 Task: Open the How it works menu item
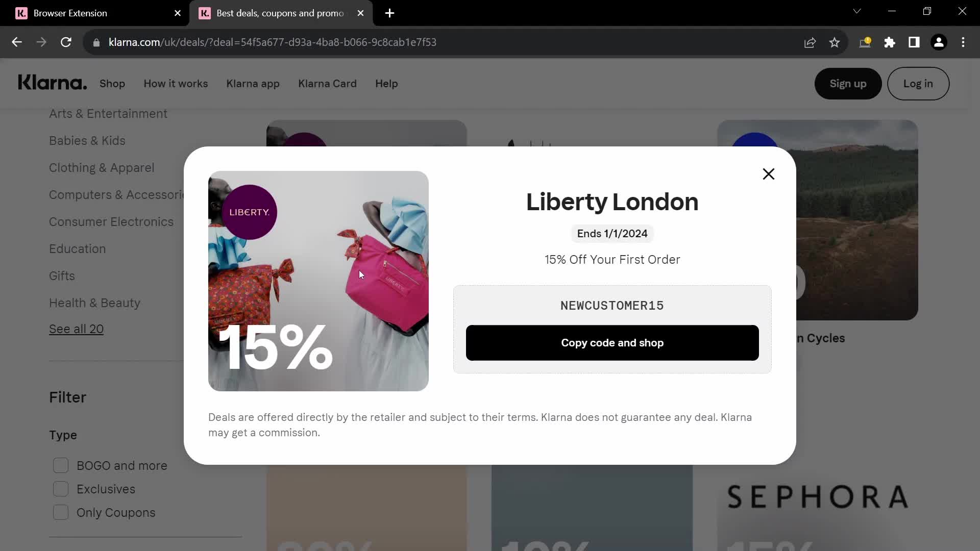[x=176, y=84]
